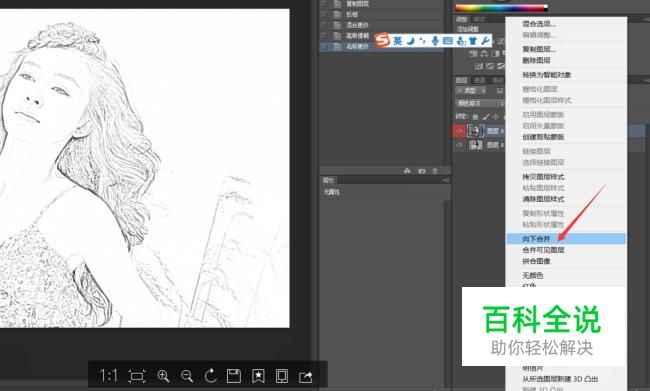Image resolution: width=650 pixels, height=391 pixels.
Task: Click the shirt skin icon in IME bar
Action: pyautogui.click(x=473, y=41)
